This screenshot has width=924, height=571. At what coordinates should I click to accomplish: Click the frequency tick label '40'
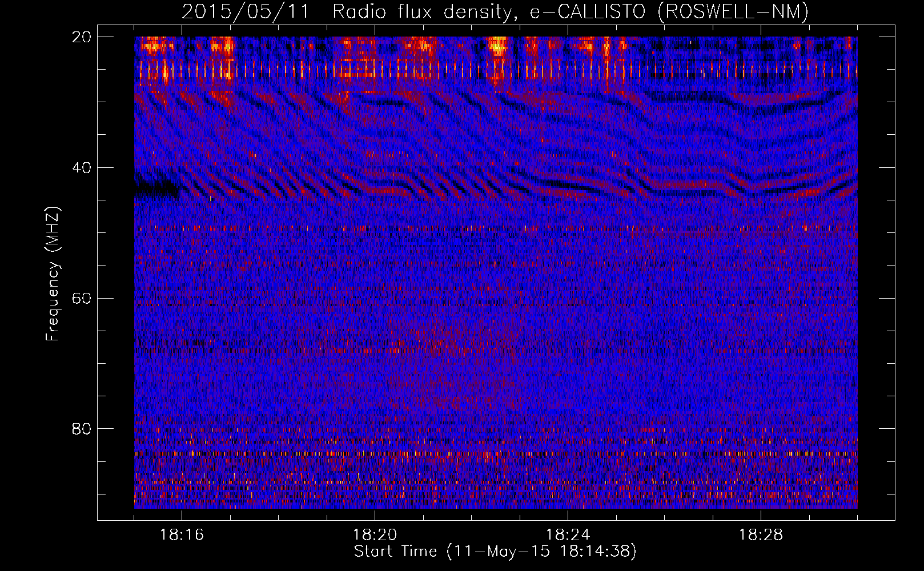[82, 168]
